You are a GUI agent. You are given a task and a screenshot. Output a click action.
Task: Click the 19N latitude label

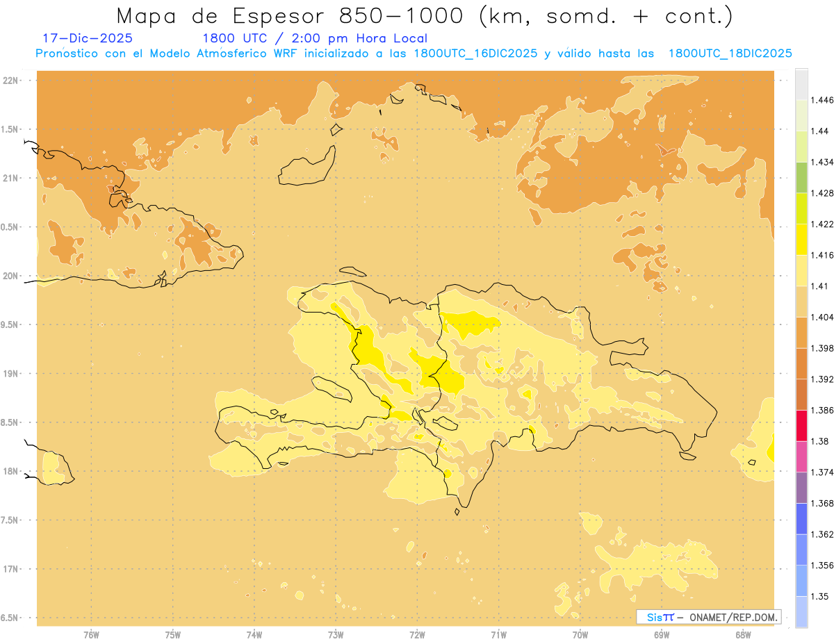coord(10,374)
